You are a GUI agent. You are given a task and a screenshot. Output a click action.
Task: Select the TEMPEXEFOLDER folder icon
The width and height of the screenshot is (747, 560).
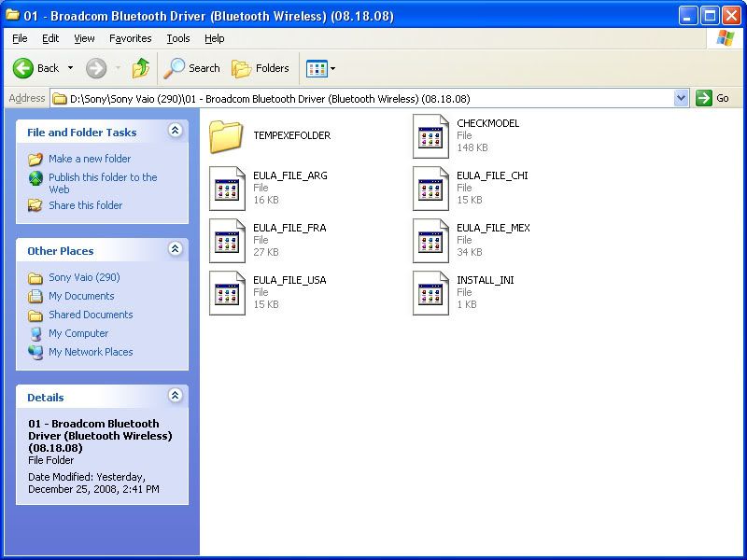pyautogui.click(x=226, y=136)
